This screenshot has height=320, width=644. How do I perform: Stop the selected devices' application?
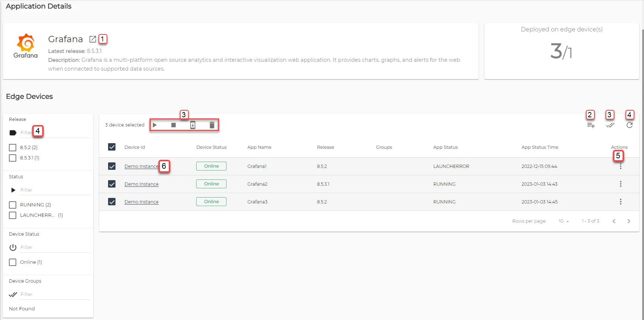pyautogui.click(x=174, y=125)
